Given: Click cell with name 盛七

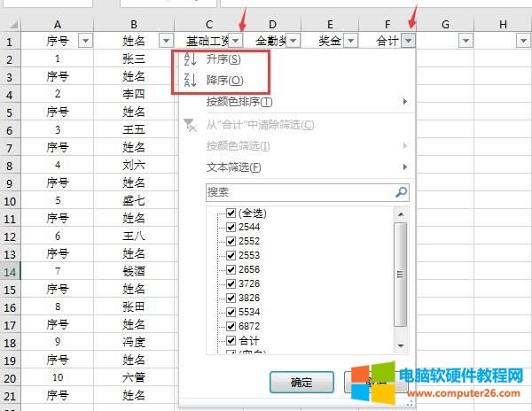Looking at the screenshot, I should 134,200.
